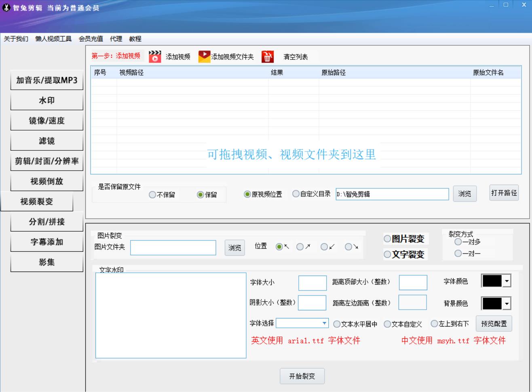Click the 字体大小 input box
The width and height of the screenshot is (532, 392).
(x=312, y=283)
